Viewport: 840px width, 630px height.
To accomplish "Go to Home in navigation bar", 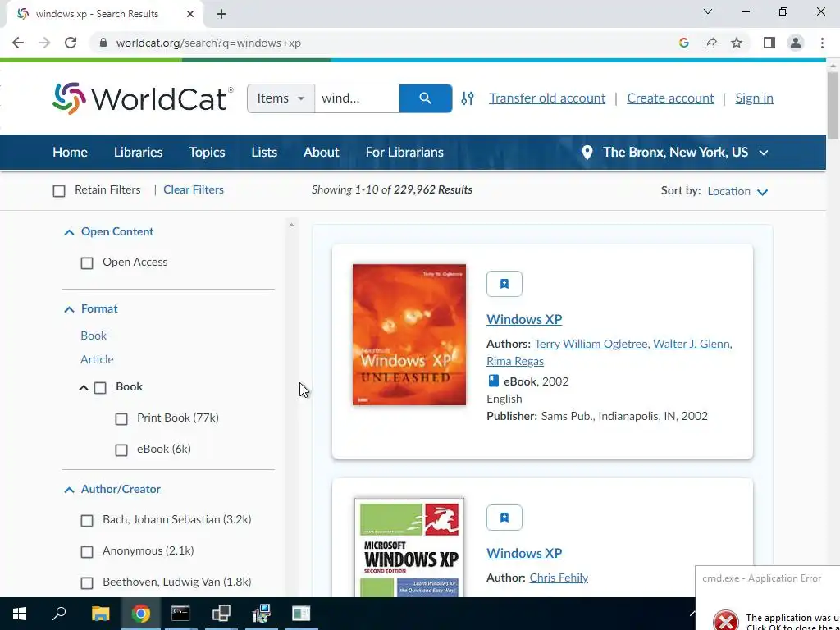I will coord(71,152).
